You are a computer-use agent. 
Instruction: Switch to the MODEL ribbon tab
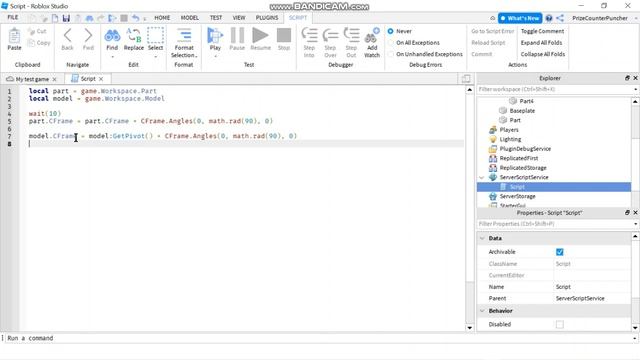click(x=189, y=18)
